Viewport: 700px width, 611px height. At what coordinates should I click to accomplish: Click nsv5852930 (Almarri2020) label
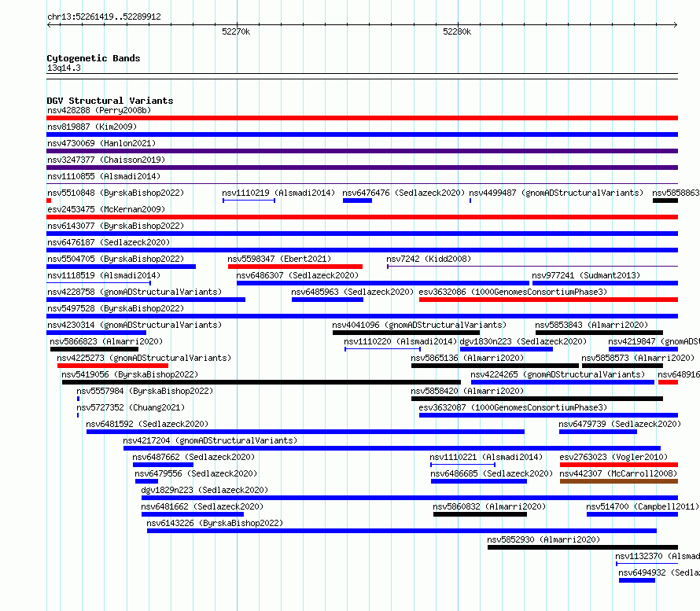point(543,539)
